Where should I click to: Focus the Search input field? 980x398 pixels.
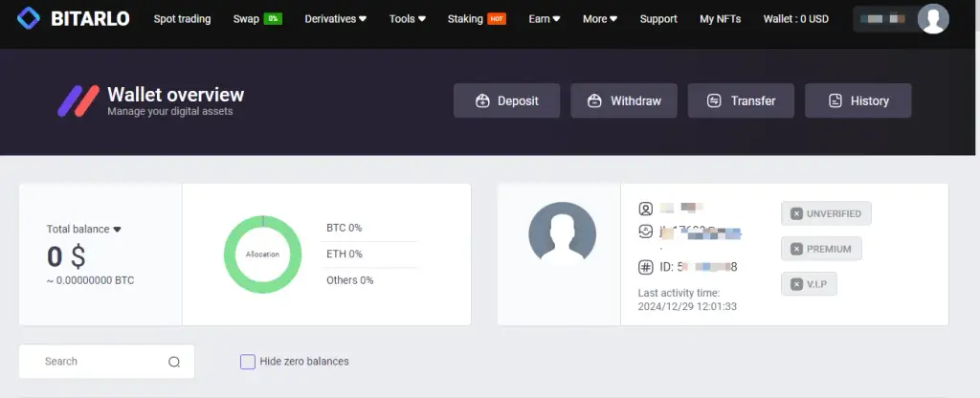(x=106, y=361)
